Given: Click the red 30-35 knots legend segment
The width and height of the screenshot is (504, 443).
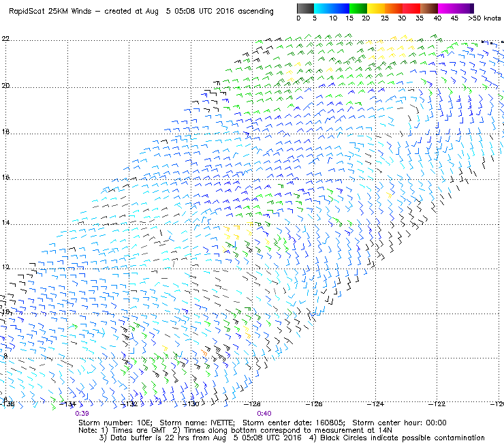Looking at the screenshot, I should coord(411,8).
